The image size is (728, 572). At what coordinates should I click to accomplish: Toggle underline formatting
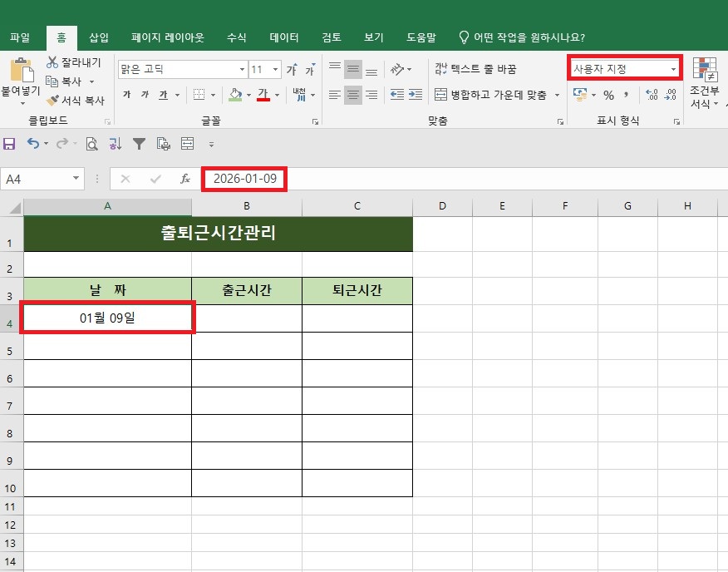click(163, 95)
